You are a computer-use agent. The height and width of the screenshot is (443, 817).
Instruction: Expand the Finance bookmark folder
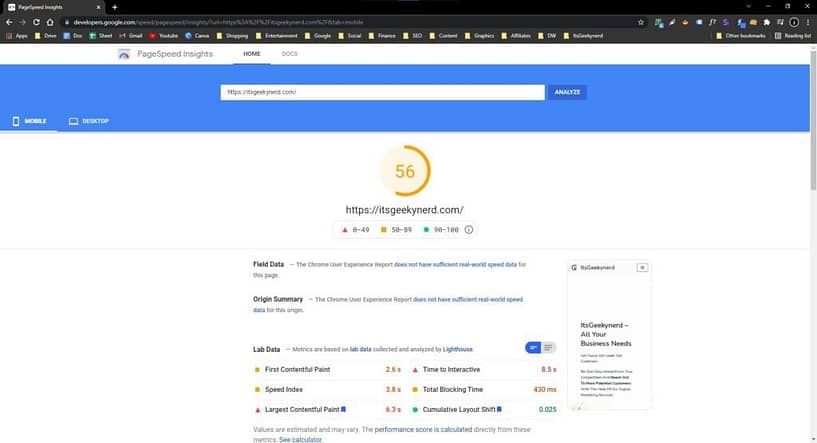(381, 36)
